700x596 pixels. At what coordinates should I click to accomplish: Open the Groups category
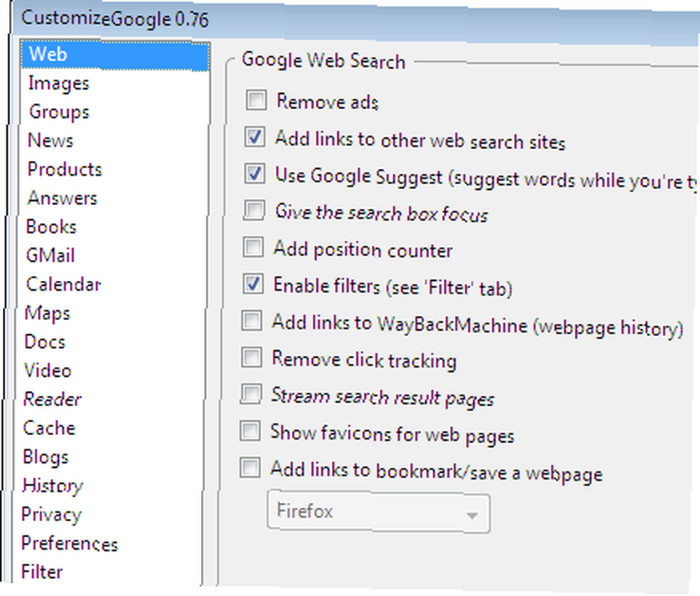click(59, 112)
